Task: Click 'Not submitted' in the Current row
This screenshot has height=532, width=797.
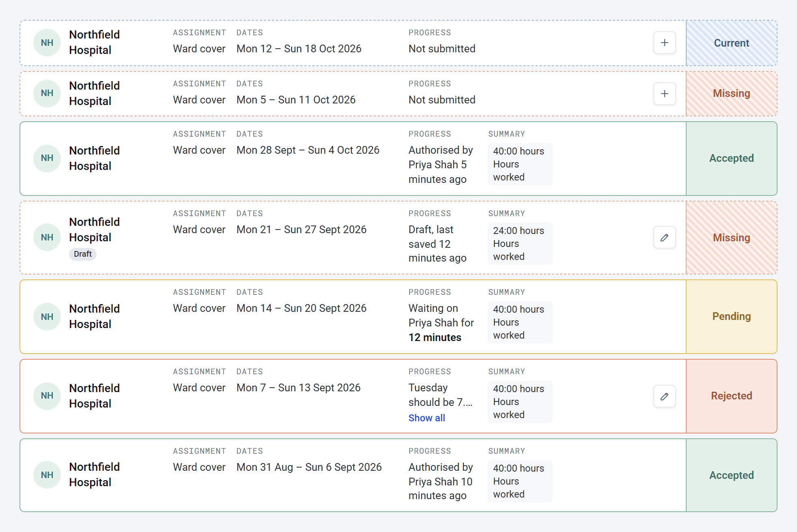Action: pyautogui.click(x=442, y=49)
